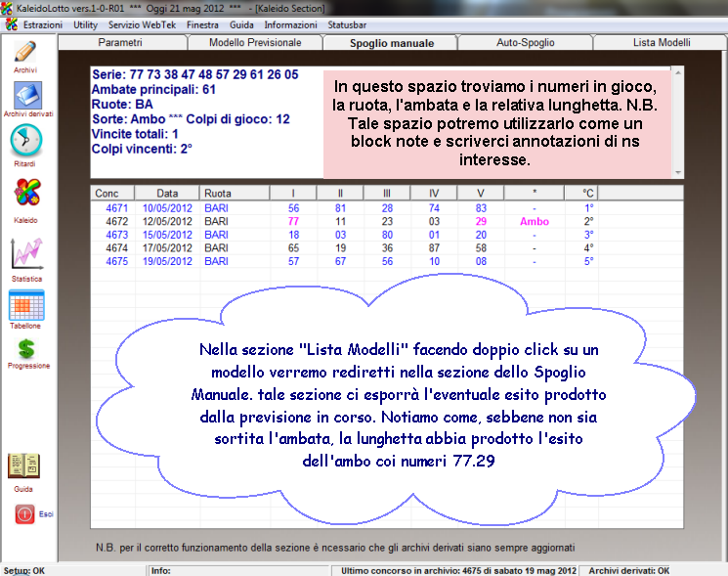Open the Archivi sidebar icon
The image size is (728, 576).
[x=25, y=53]
